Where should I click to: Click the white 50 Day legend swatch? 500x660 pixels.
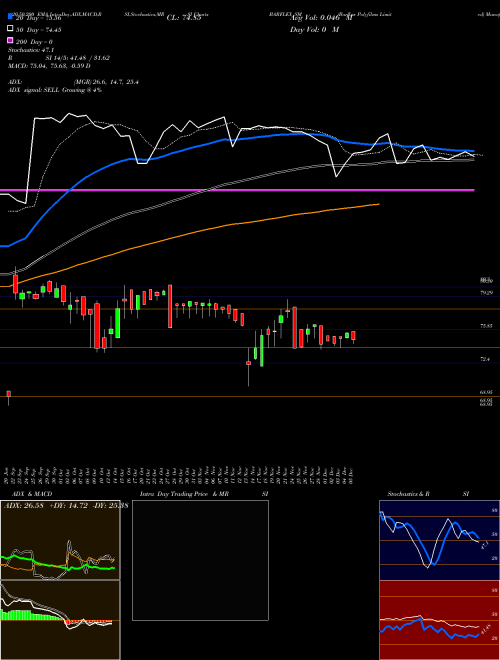point(10,29)
